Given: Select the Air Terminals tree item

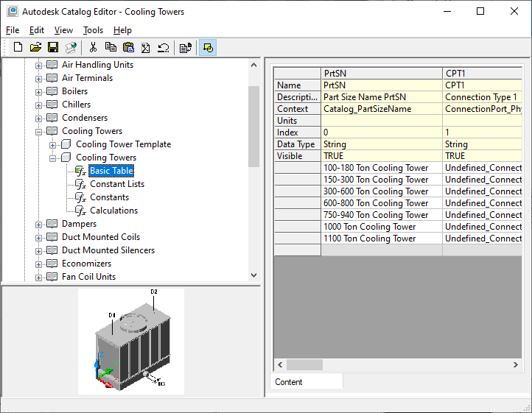Looking at the screenshot, I should tap(87, 77).
